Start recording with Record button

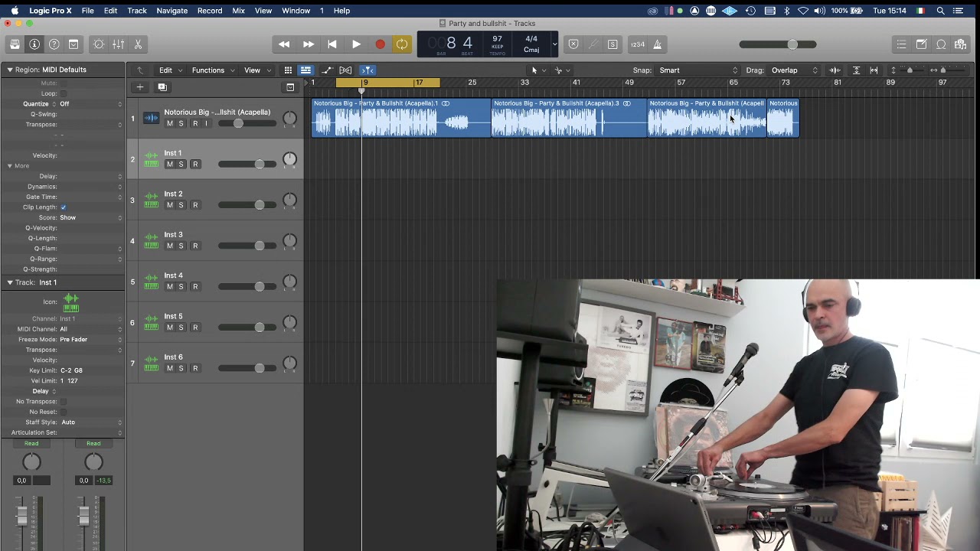[x=380, y=44]
